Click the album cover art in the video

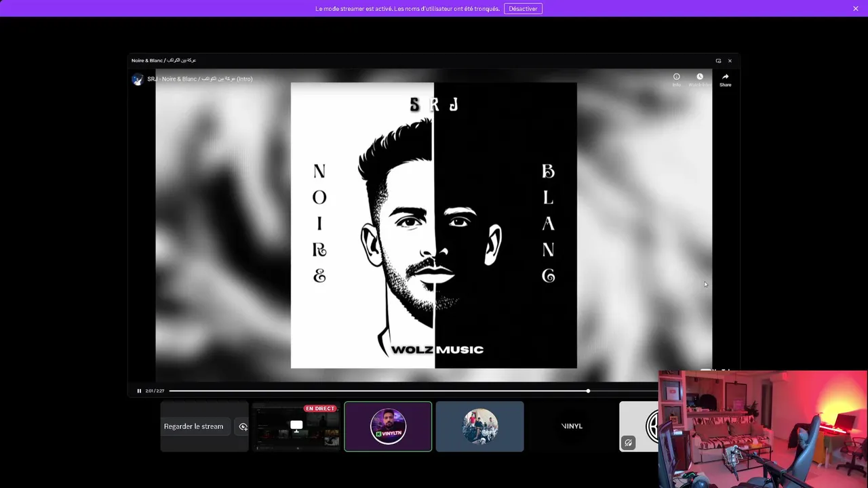coord(434,225)
